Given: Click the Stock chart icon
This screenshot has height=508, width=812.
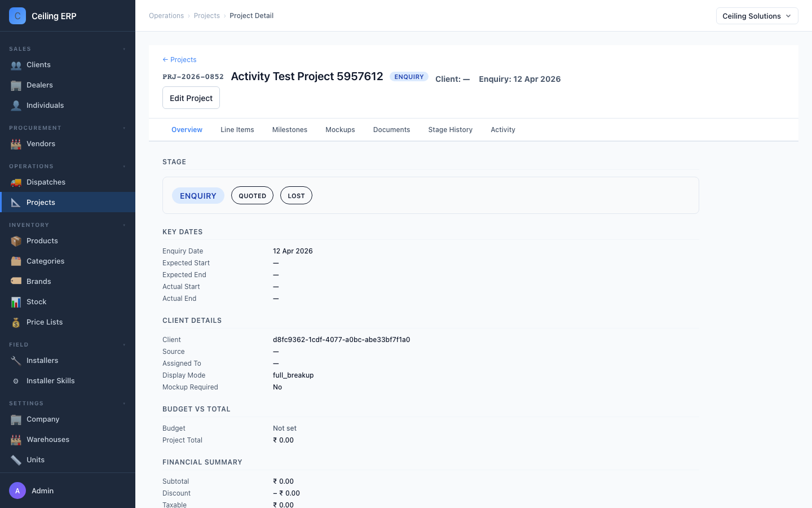Looking at the screenshot, I should click(16, 302).
